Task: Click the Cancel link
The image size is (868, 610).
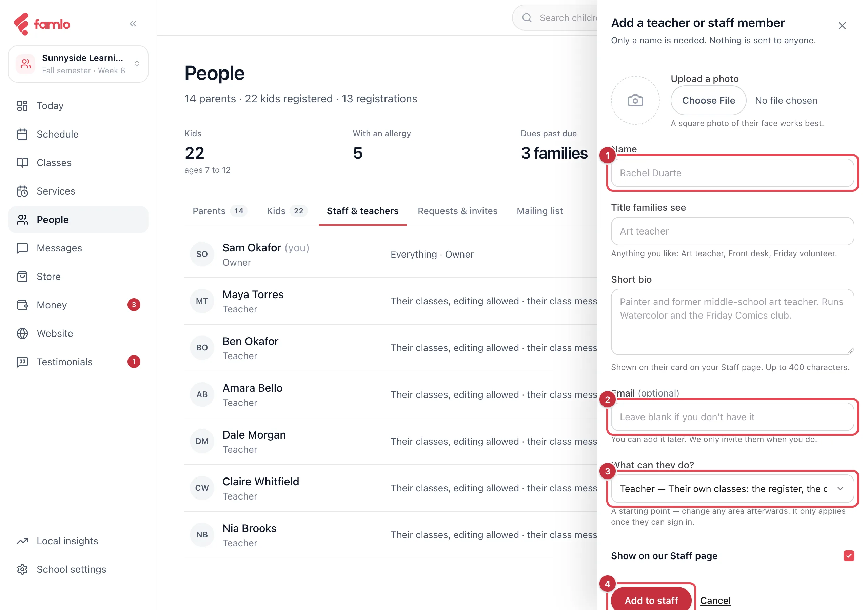Action: [x=715, y=600]
